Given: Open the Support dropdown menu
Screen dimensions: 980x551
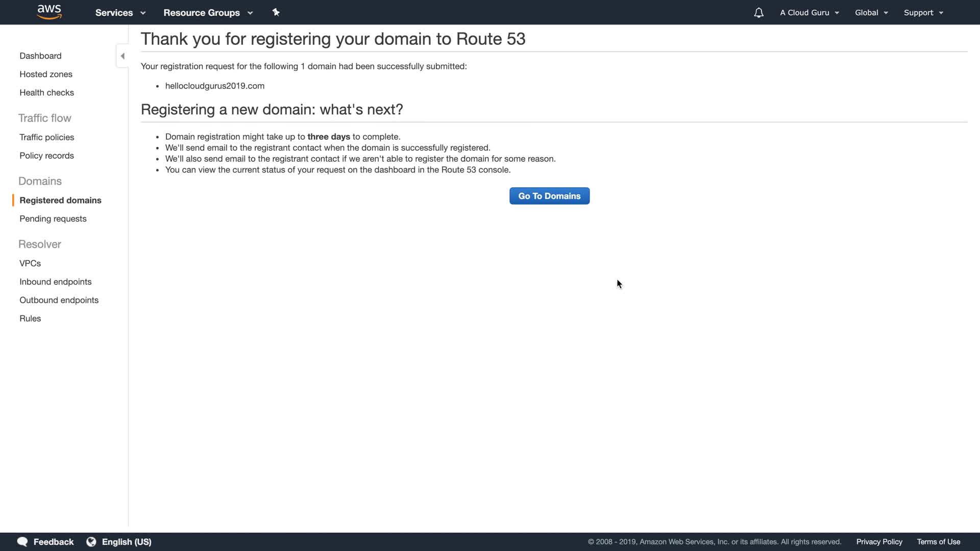Looking at the screenshot, I should (x=923, y=13).
